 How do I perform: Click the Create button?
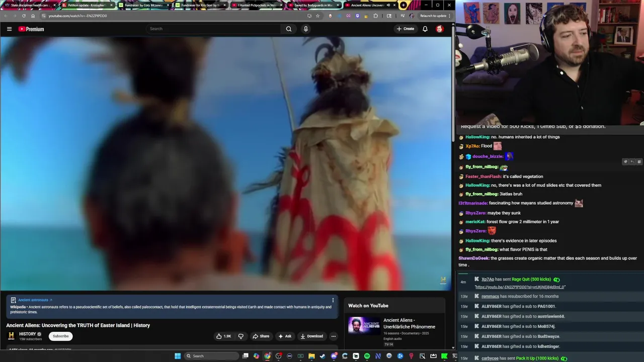point(406,29)
